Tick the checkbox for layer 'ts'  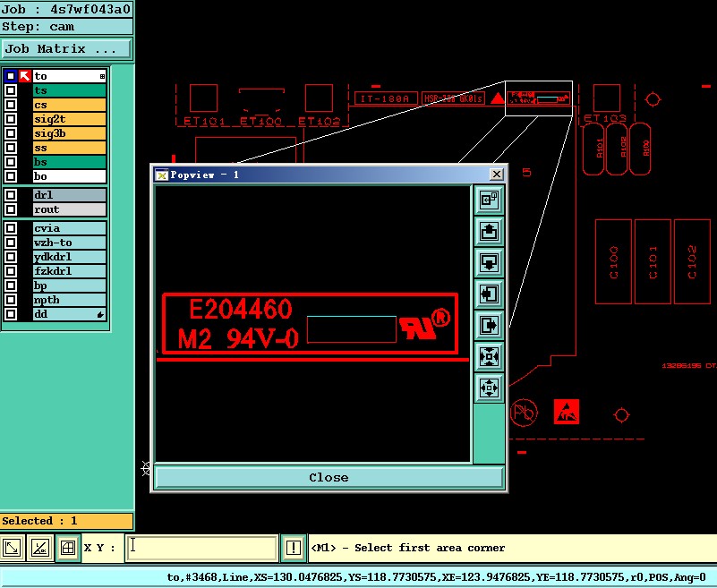tap(11, 90)
